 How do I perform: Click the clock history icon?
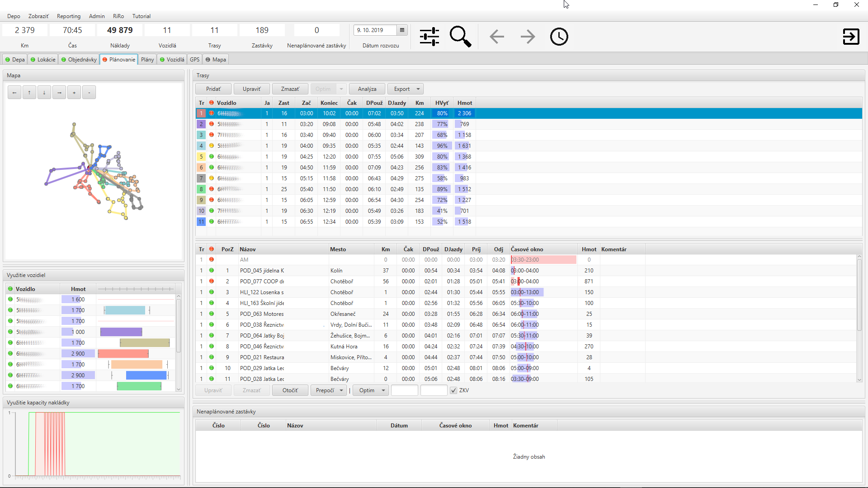(559, 37)
